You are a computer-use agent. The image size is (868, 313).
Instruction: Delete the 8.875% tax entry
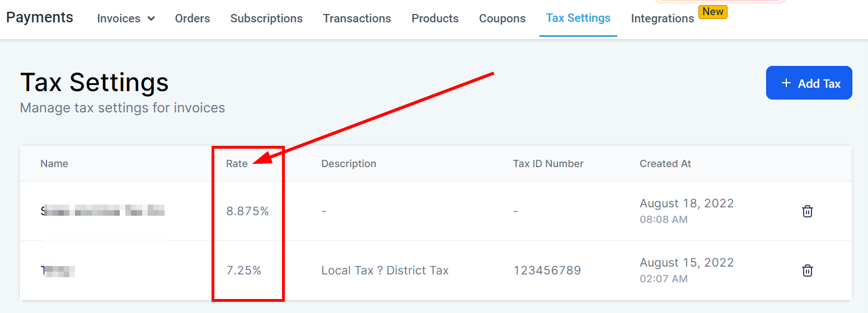coord(807,211)
